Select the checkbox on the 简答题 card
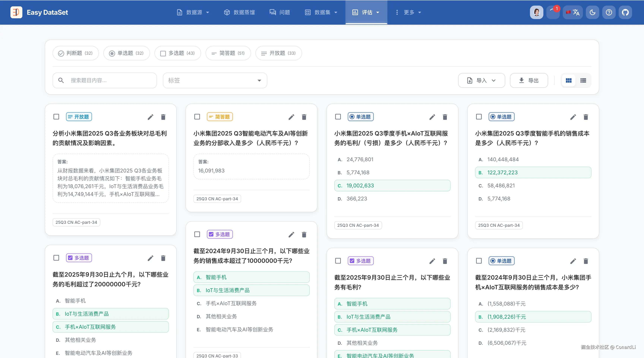This screenshot has width=644, height=358. point(197,117)
